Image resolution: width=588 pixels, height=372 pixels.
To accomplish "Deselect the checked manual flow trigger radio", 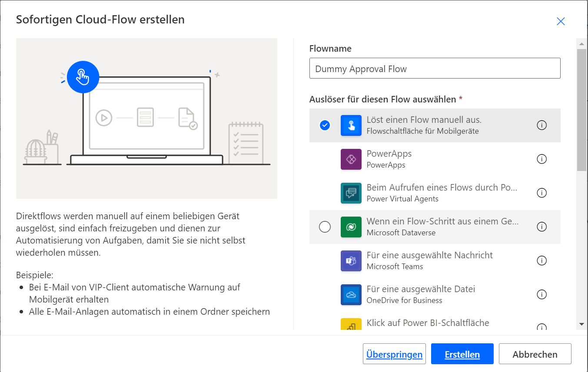I will coord(325,125).
